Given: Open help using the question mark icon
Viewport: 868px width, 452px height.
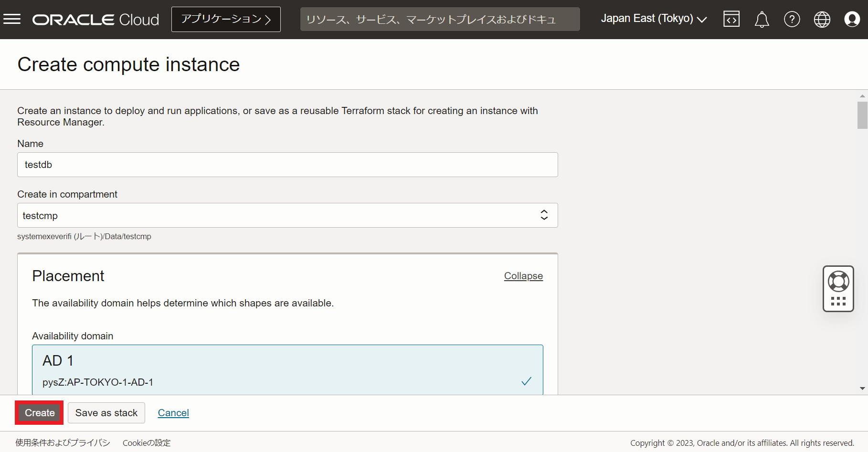Looking at the screenshot, I should coord(792,19).
